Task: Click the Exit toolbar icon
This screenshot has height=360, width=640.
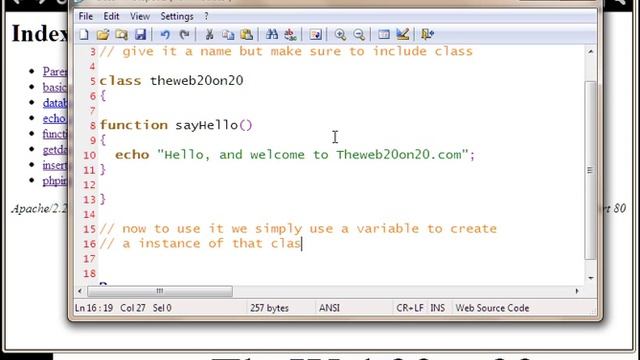Action: [x=427, y=35]
